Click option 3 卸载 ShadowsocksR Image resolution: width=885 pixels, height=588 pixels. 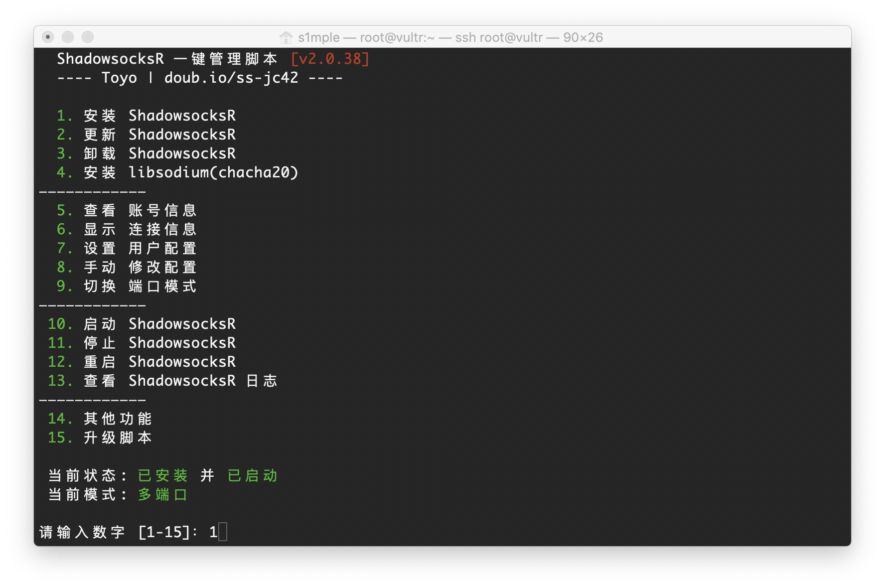point(146,153)
